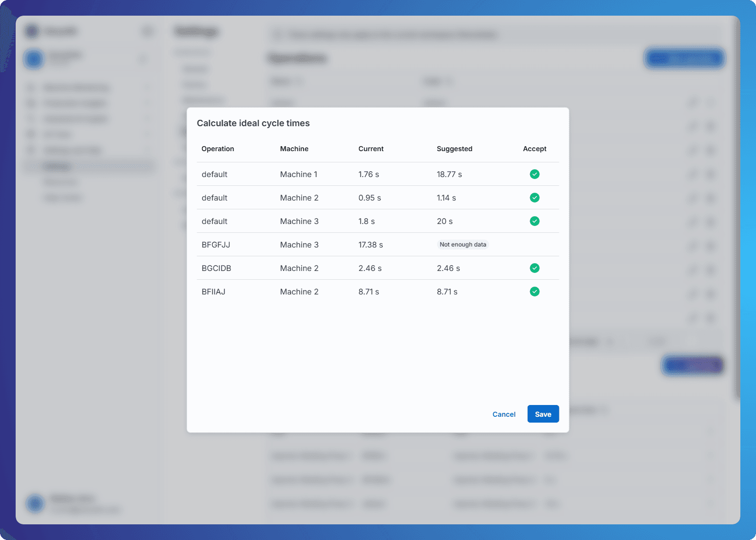Toggle the accept mark for default on Machine 1
Image resolution: width=756 pixels, height=540 pixels.
[534, 174]
